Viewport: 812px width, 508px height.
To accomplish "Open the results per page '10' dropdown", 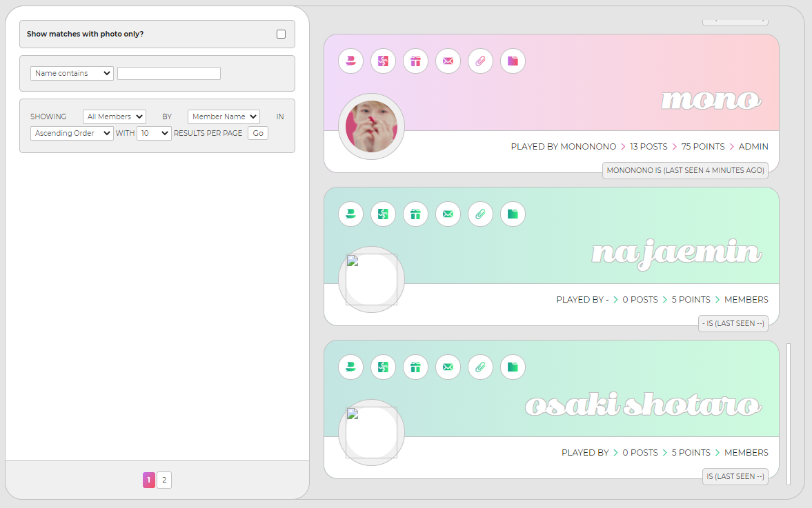I will point(154,134).
